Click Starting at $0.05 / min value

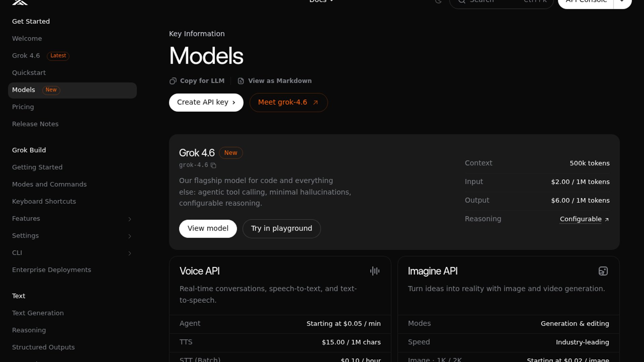[x=343, y=324]
